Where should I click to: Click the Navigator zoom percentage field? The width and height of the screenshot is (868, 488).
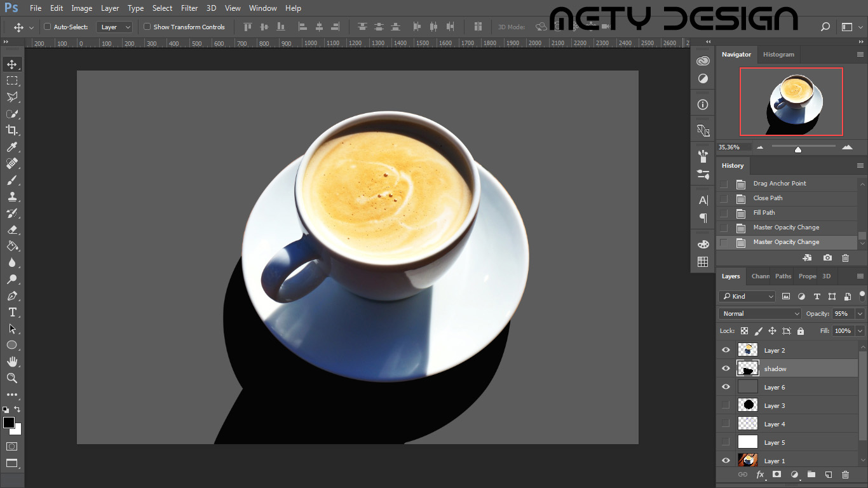point(734,147)
